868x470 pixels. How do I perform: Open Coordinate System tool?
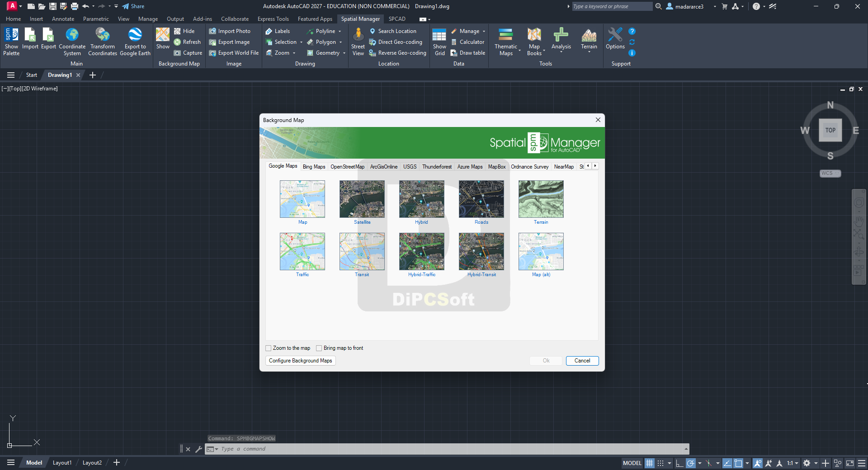[x=72, y=41]
